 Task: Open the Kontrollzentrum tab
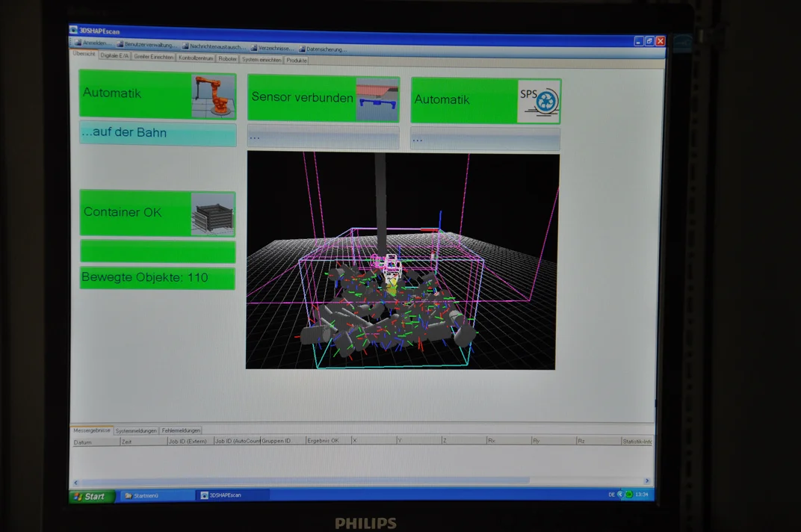tap(196, 58)
